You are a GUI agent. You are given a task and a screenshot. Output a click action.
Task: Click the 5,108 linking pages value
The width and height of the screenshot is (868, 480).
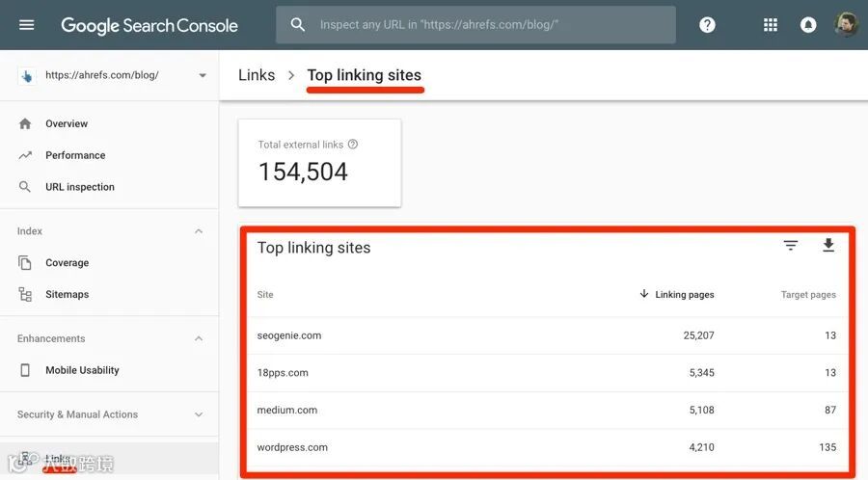[701, 411]
